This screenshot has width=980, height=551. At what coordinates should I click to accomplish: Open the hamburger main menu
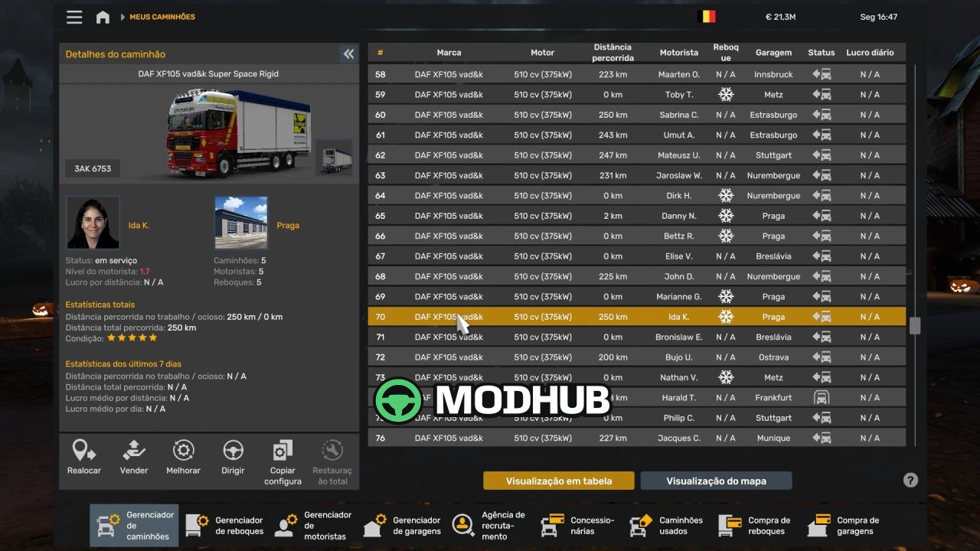(74, 17)
